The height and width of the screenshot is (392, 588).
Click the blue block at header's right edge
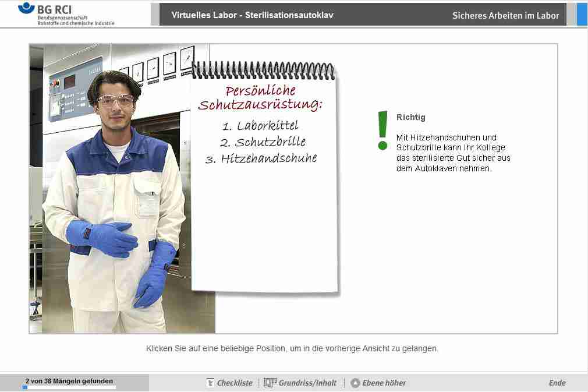582,14
